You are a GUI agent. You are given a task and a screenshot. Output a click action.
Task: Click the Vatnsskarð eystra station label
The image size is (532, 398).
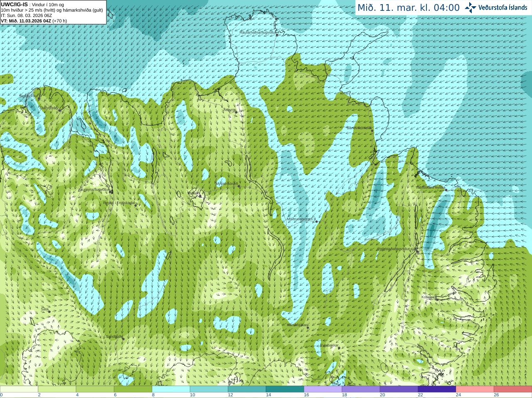pyautogui.click(x=431, y=187)
